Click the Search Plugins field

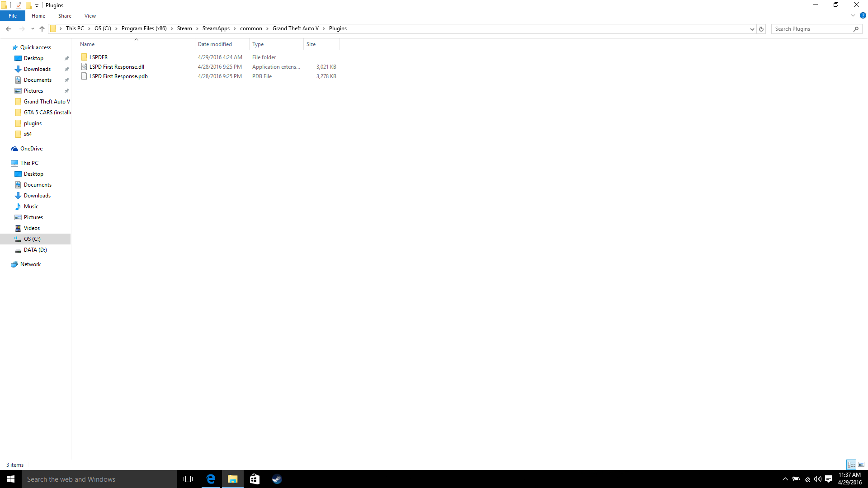click(811, 29)
